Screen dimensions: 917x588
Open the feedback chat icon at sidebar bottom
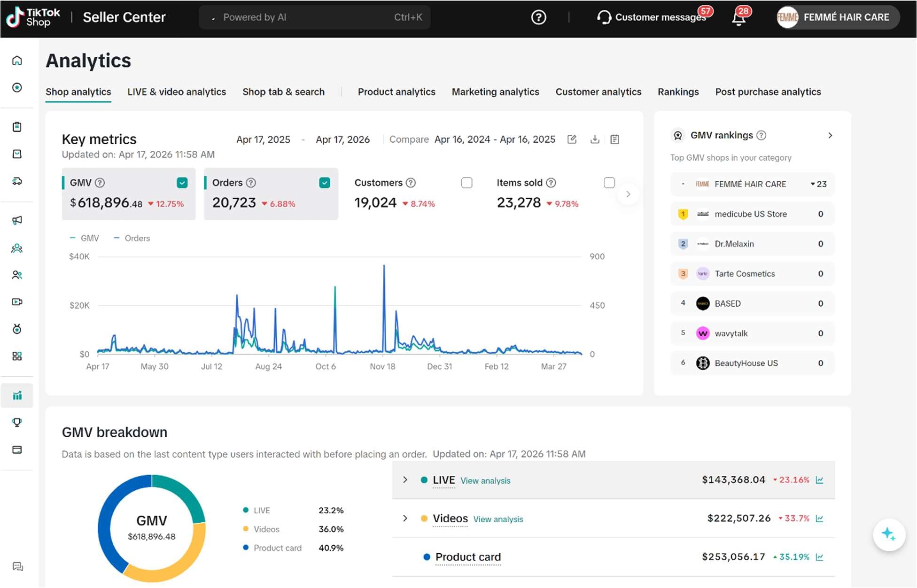(18, 566)
